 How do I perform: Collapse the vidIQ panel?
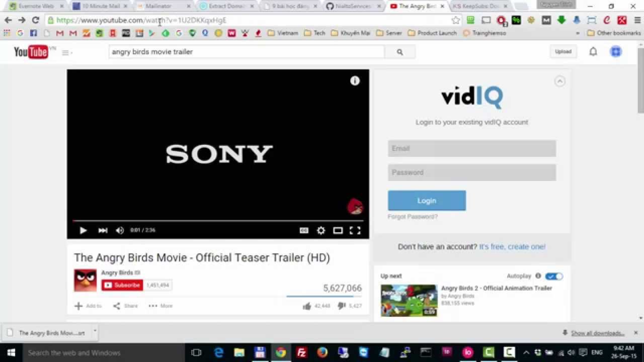[x=559, y=81]
